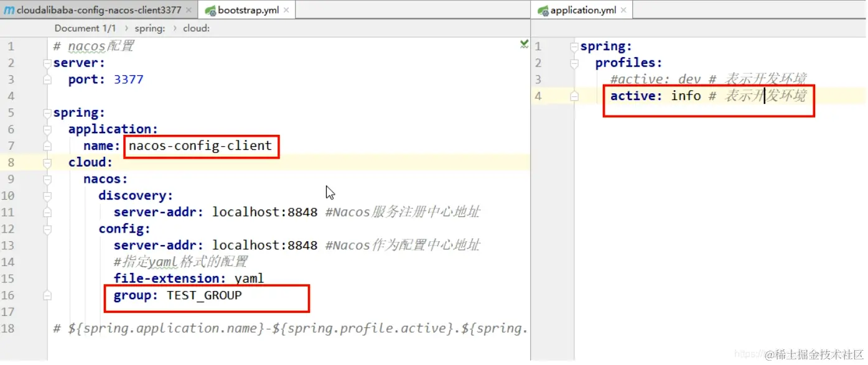Click the '#Nacos作为配置中心地址' comment

pos(403,246)
